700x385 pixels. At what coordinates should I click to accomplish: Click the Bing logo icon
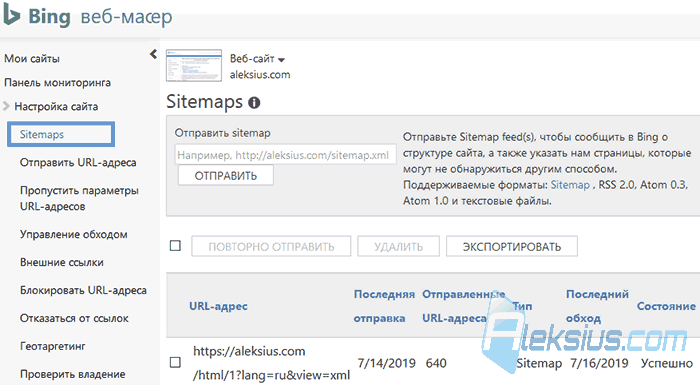tap(12, 15)
